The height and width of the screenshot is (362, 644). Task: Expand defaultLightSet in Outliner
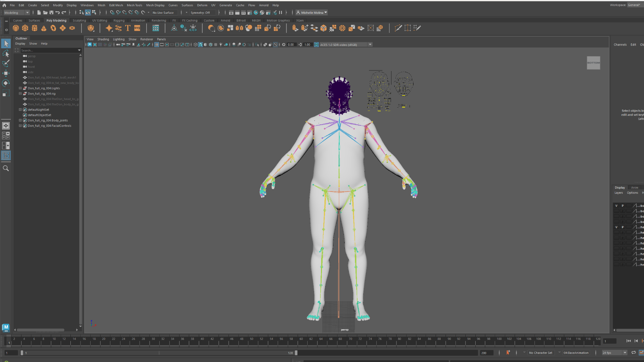20,110
